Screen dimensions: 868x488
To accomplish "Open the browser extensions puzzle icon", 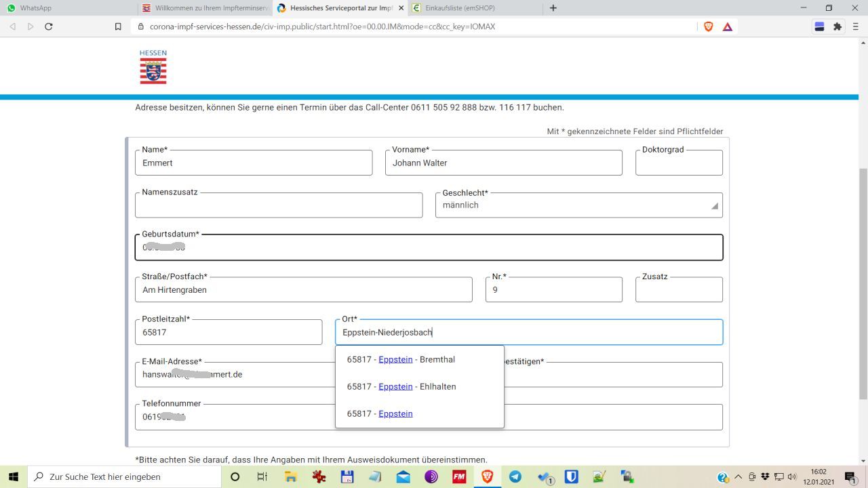I will [x=837, y=26].
